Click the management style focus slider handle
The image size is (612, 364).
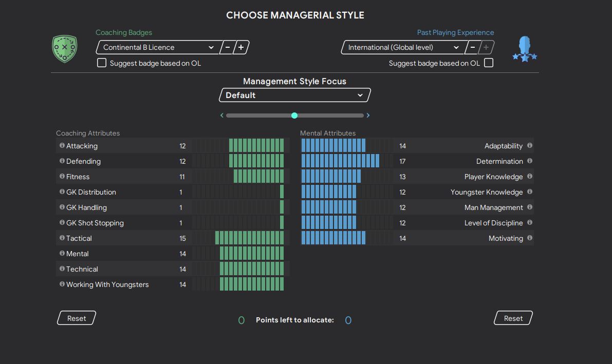tap(294, 116)
